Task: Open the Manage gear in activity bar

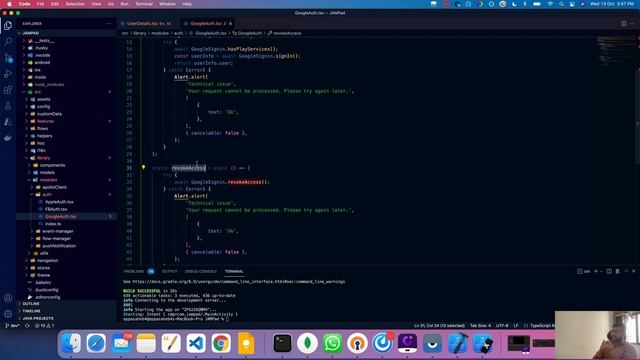Action: [x=8, y=314]
